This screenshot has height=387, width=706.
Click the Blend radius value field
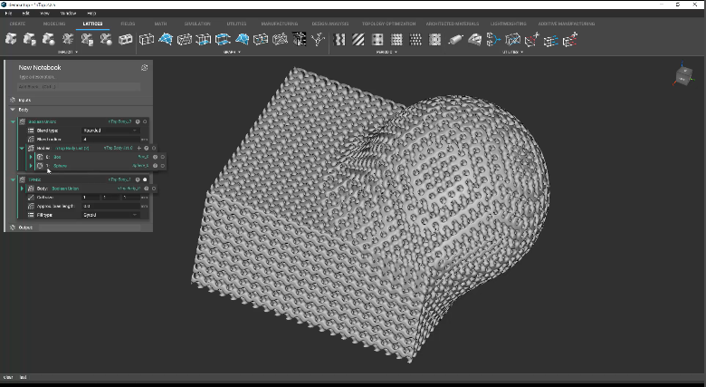(x=110, y=140)
